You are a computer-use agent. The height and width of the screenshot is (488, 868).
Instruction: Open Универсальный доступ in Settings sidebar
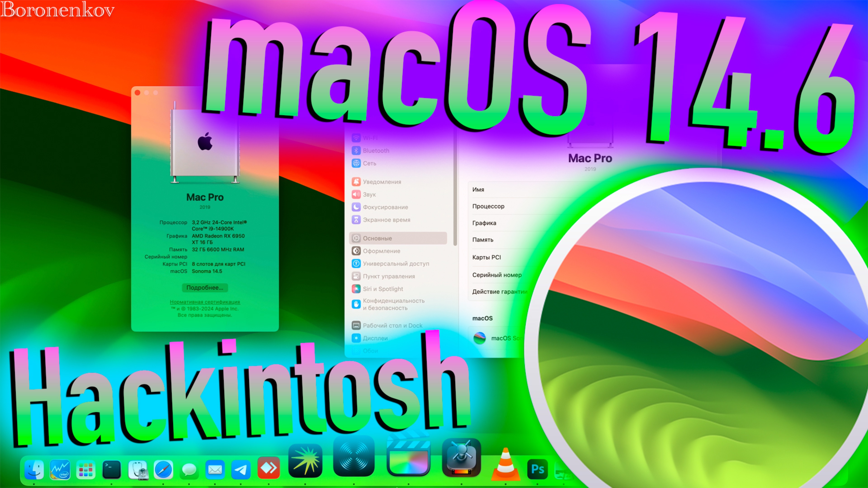(x=398, y=264)
